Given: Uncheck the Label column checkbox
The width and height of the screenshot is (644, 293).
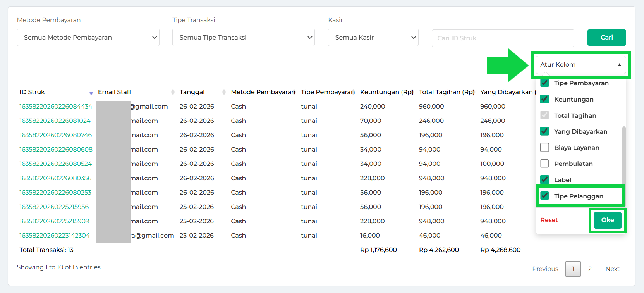Looking at the screenshot, I should click(544, 179).
